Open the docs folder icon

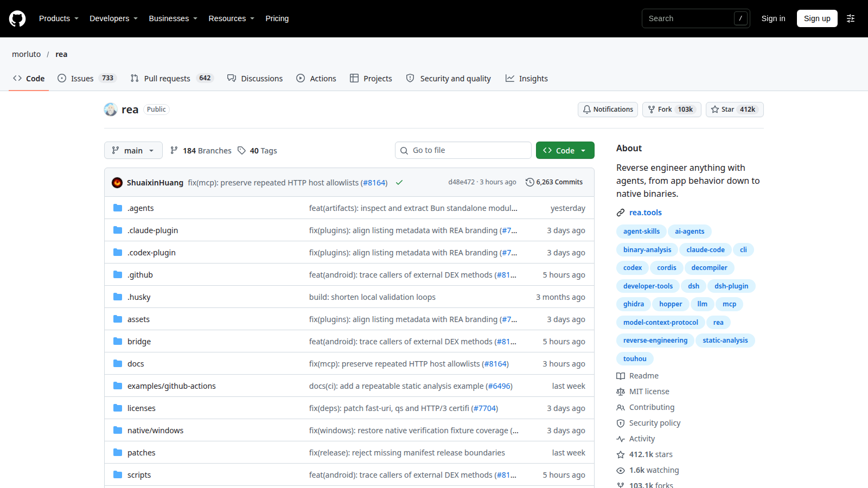[x=118, y=364]
